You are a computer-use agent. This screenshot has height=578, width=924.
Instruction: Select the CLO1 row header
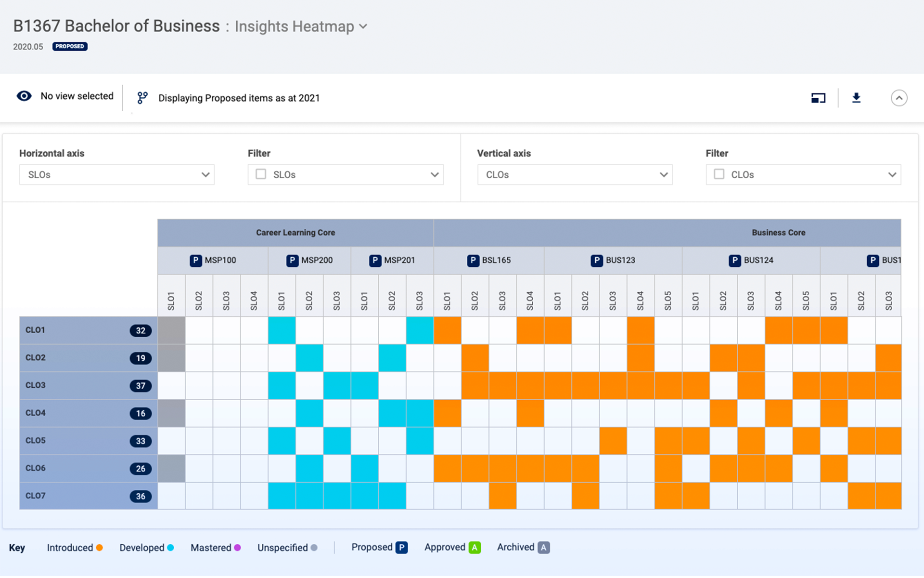89,330
